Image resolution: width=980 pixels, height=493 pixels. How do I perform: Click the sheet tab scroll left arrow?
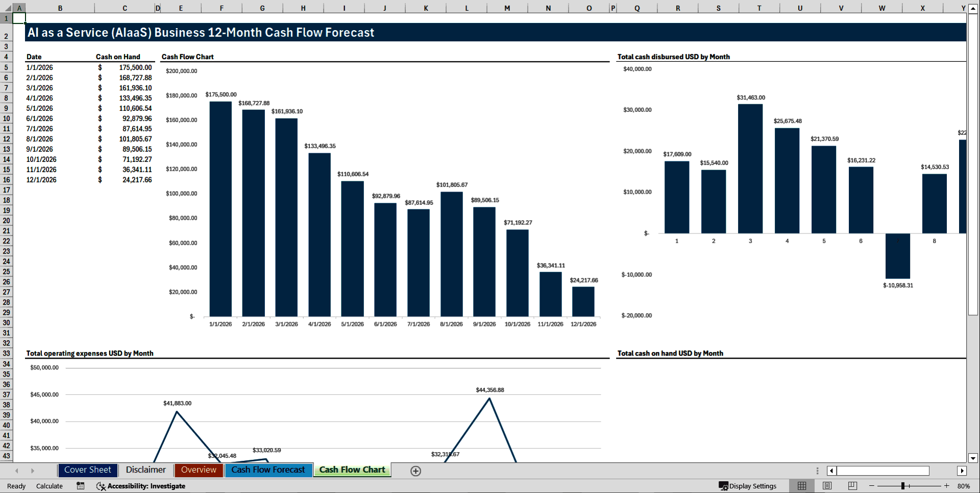tap(17, 471)
